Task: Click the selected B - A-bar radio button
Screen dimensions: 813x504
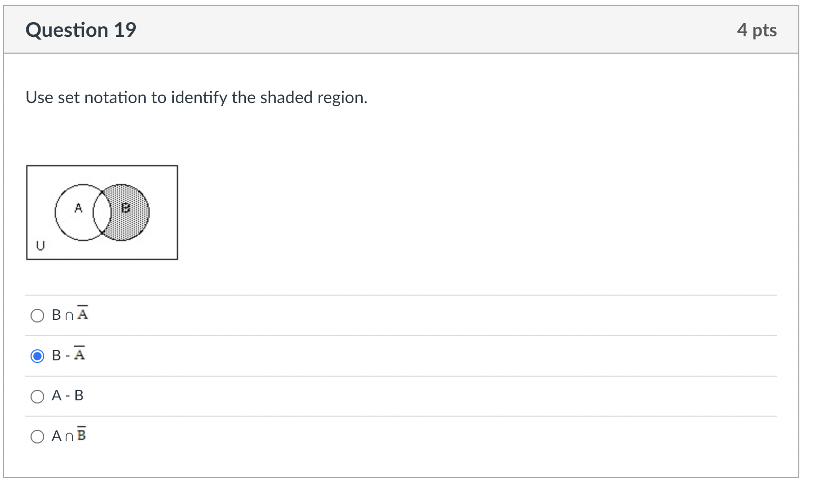Action: tap(37, 356)
